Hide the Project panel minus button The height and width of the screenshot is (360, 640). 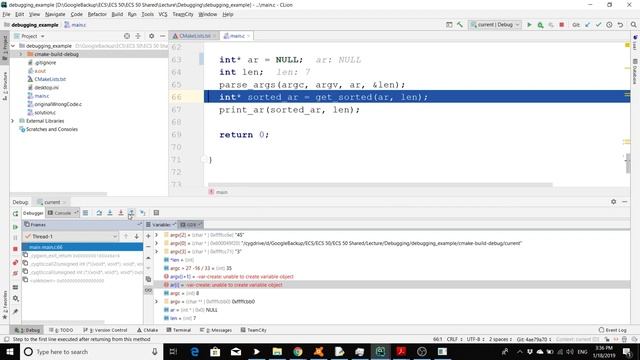162,36
